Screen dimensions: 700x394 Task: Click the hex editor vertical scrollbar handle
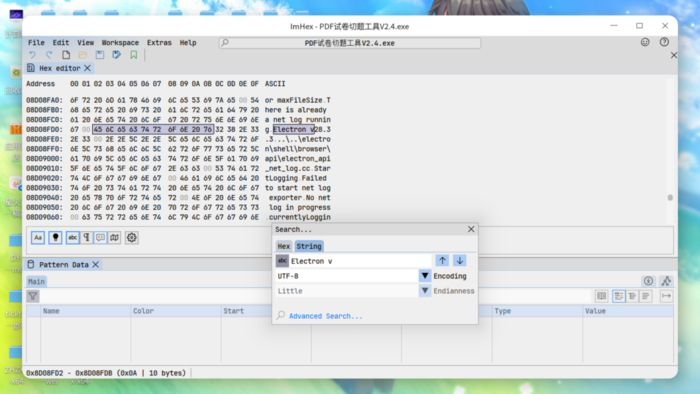[x=670, y=198]
